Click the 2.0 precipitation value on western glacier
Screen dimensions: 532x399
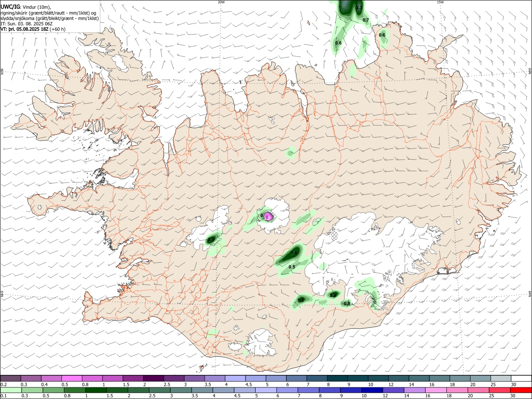[x=211, y=239]
